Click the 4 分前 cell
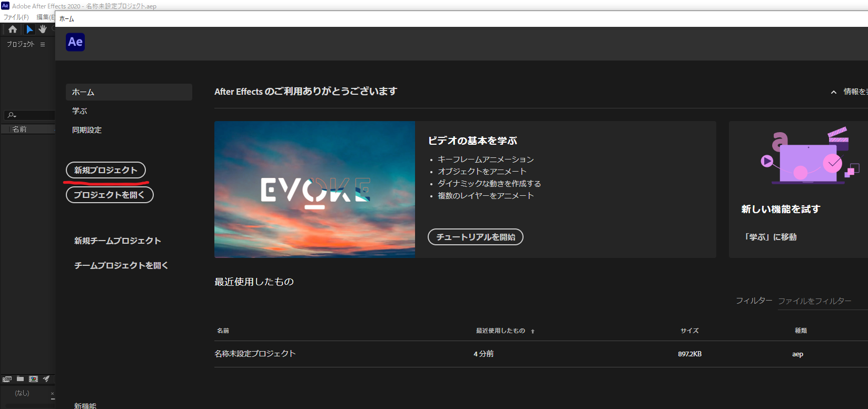The width and height of the screenshot is (868, 409). click(x=484, y=354)
